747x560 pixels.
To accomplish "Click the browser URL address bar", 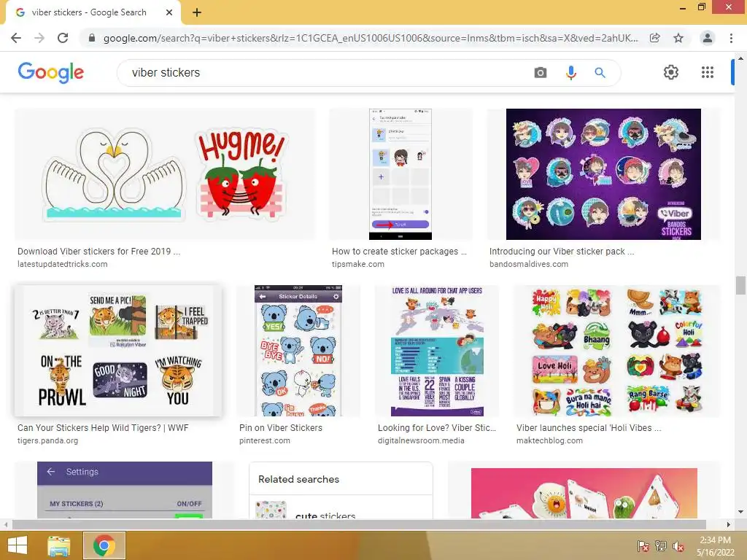I will tap(371, 38).
